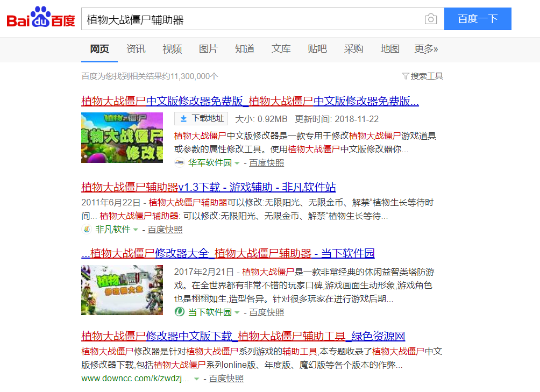Open camera image search icon
This screenshot has height=392, width=540.
point(430,19)
